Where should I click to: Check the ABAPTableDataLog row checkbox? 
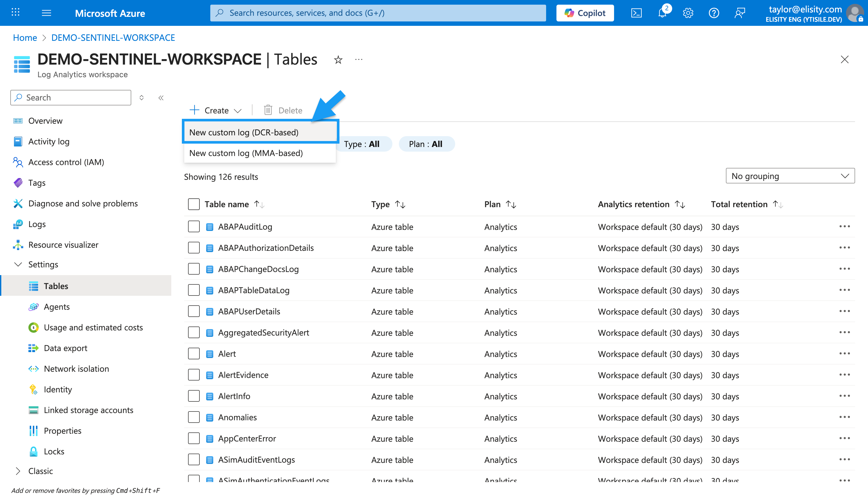click(193, 290)
